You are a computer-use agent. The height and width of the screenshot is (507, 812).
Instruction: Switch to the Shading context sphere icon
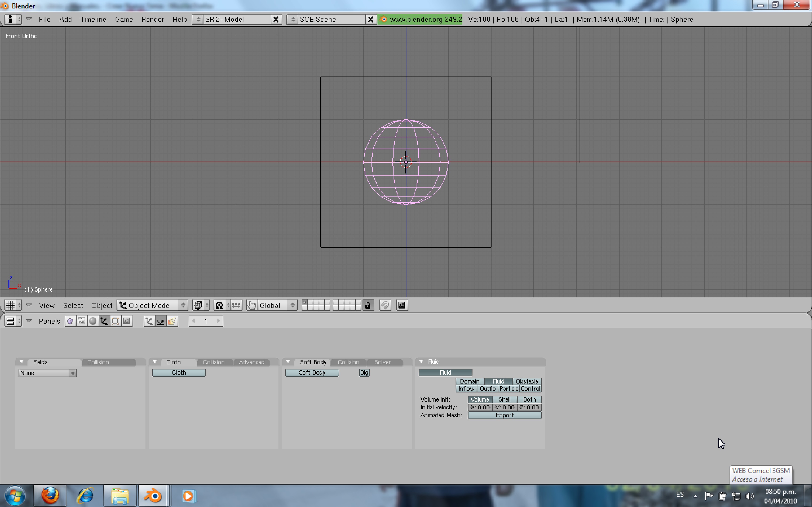[x=93, y=321]
